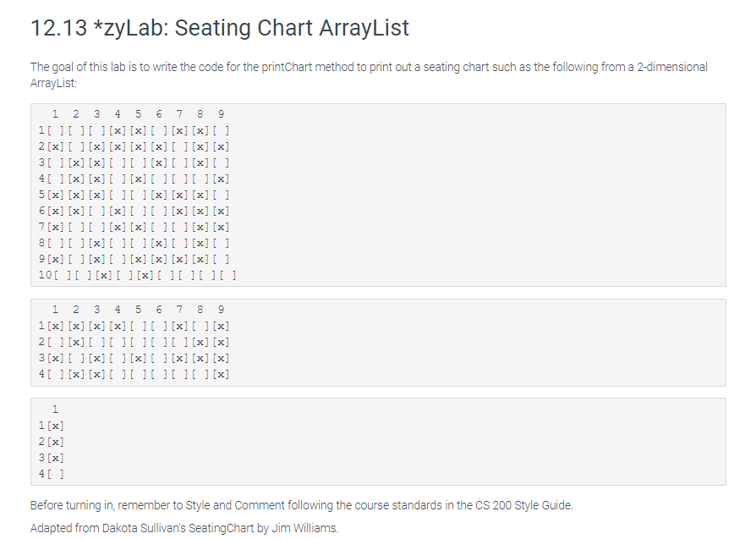Click row 10 label in first seating chart

tap(45, 275)
